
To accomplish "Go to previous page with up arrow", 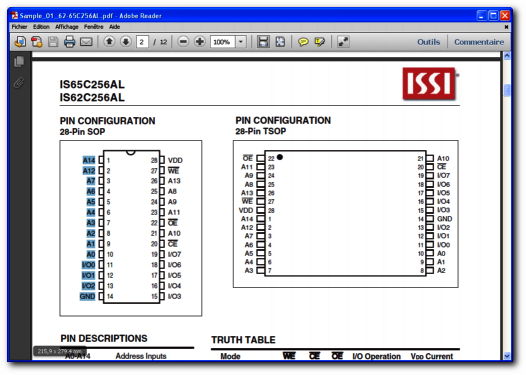I will point(109,42).
